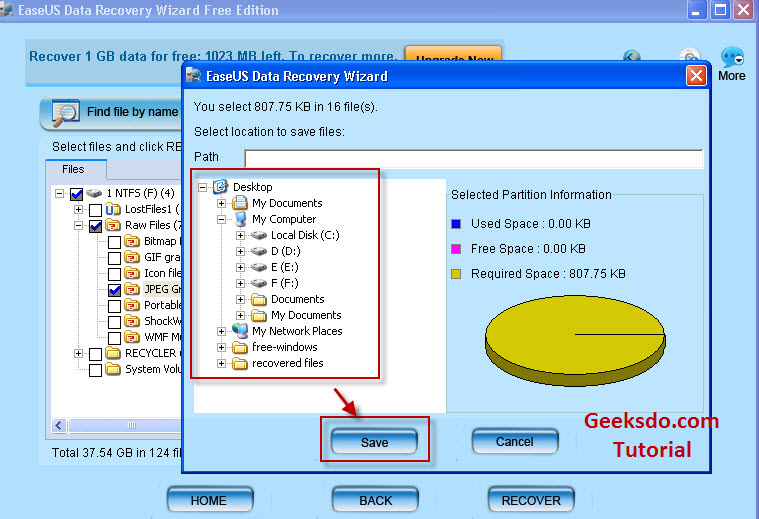Uncheck the JPEG Graphics checkbox
The height and width of the screenshot is (519, 759).
pyautogui.click(x=114, y=290)
